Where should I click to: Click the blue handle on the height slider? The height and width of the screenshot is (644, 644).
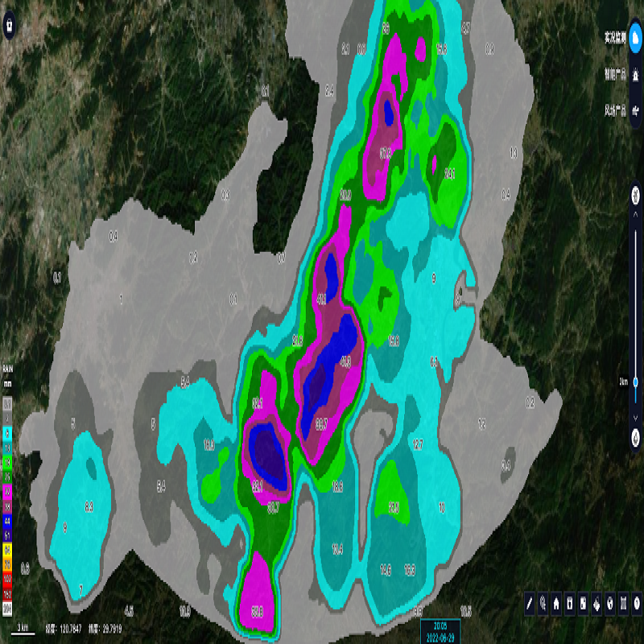click(x=635, y=382)
